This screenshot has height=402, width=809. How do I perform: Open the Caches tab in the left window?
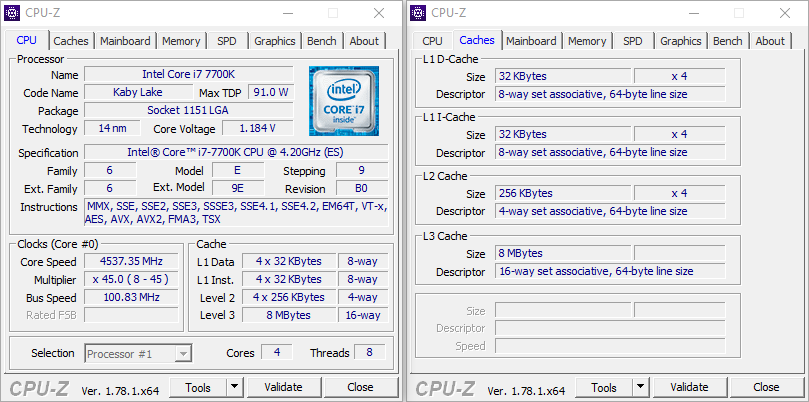point(71,41)
